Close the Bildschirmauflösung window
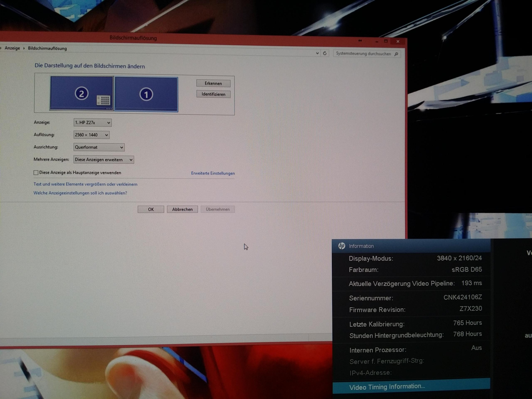The image size is (532, 399). click(398, 41)
